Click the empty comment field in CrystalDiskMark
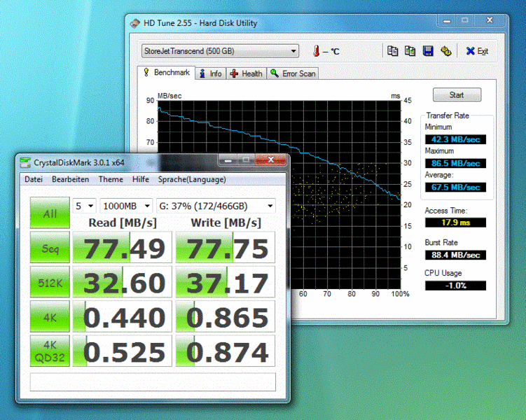The width and height of the screenshot is (526, 420). (153, 382)
